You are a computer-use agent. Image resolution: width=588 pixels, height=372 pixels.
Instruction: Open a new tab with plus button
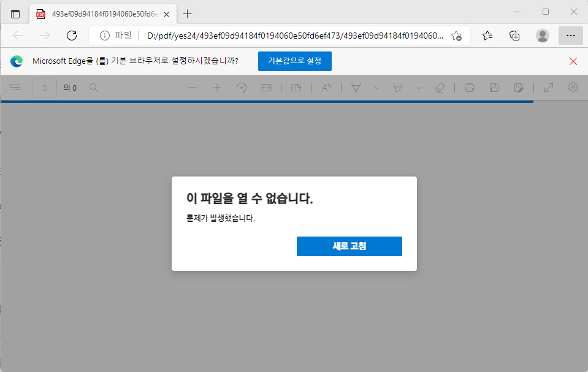[187, 14]
